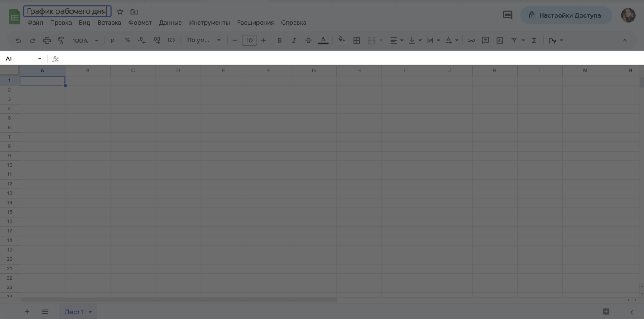Open the Данные menu
The width and height of the screenshot is (644, 319).
point(170,23)
